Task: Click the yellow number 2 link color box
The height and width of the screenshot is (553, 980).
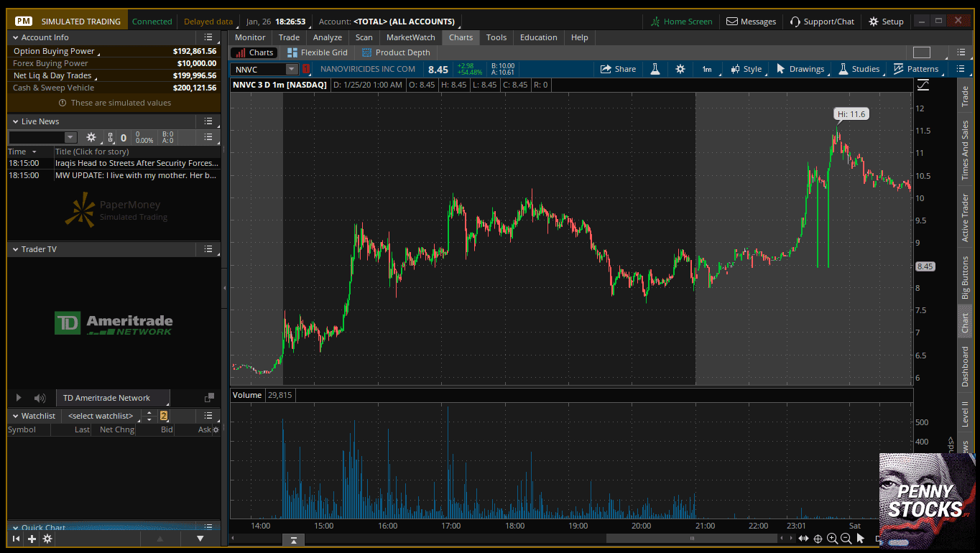Action: (x=164, y=416)
